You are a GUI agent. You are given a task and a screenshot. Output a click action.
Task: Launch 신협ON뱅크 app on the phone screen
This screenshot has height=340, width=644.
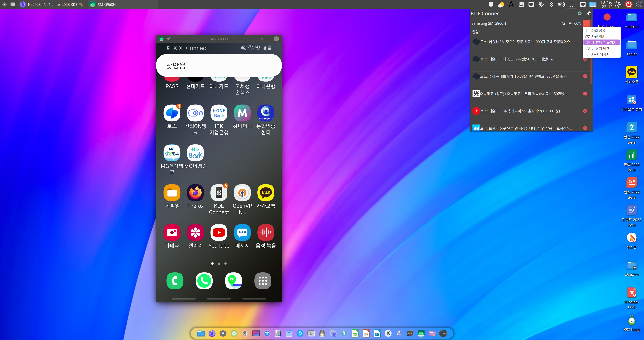click(195, 113)
